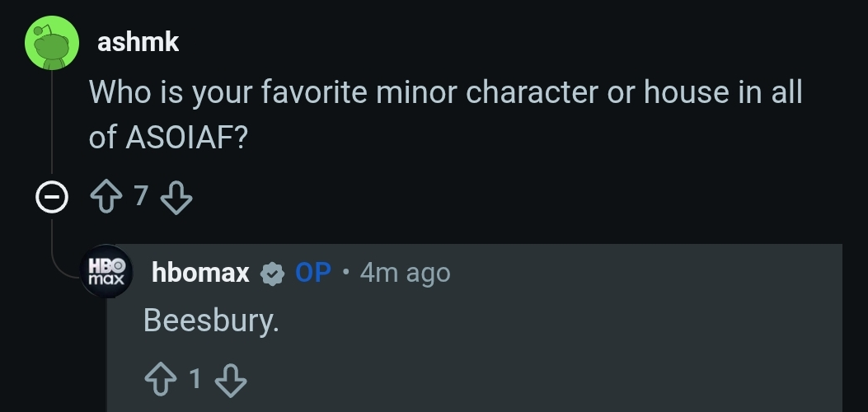Upvote the Beesbury reply
Image resolution: width=868 pixels, height=412 pixels.
click(160, 379)
